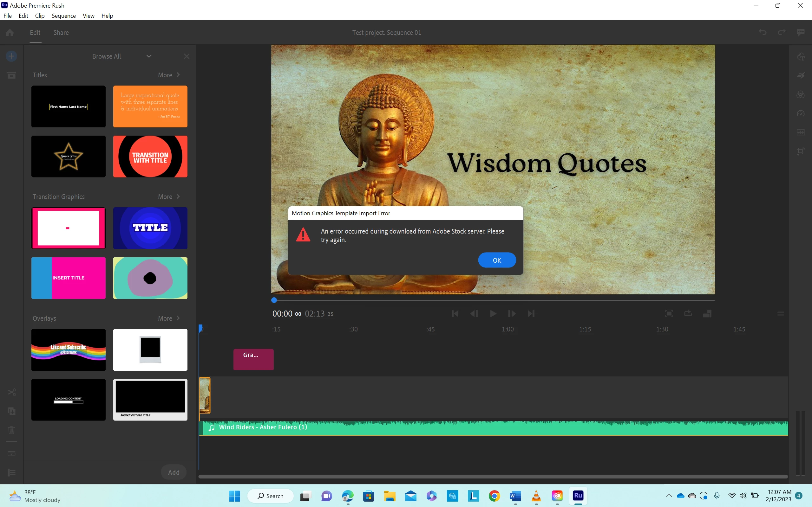Click the Duplicate clip icon
Image resolution: width=812 pixels, height=507 pixels.
[11, 411]
